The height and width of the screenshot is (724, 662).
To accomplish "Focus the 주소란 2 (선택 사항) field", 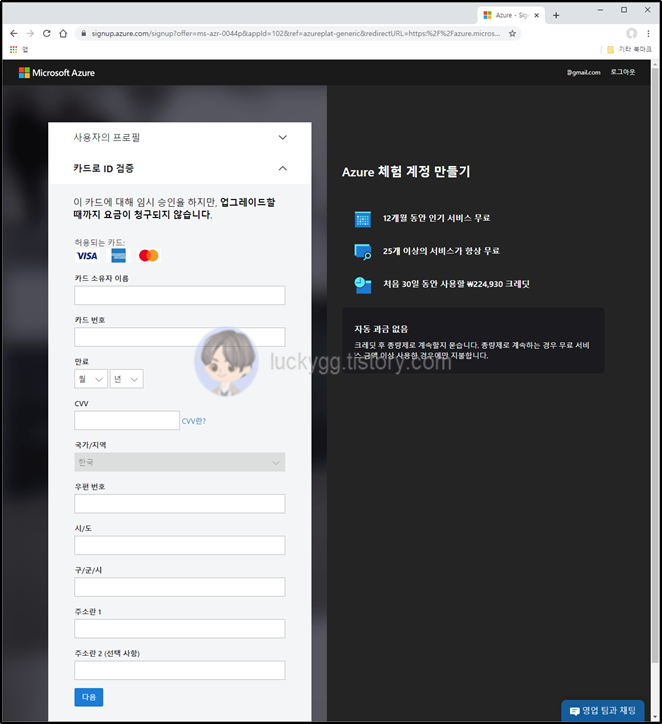I will coord(180,670).
